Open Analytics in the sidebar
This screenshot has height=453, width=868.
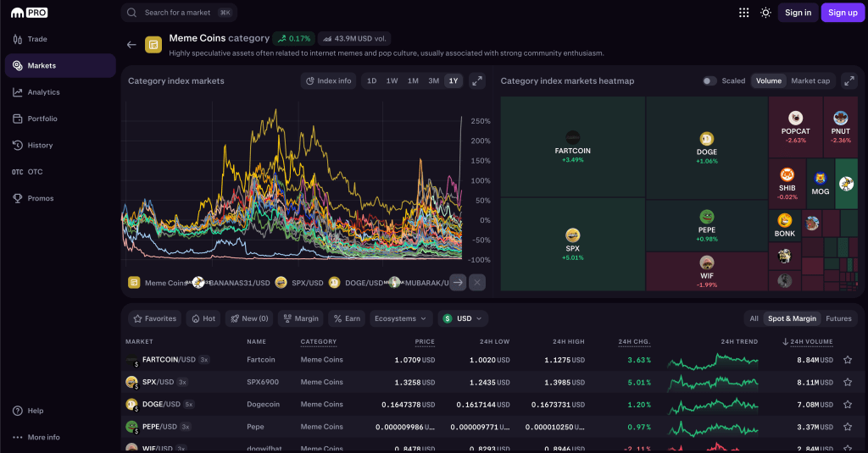(43, 92)
